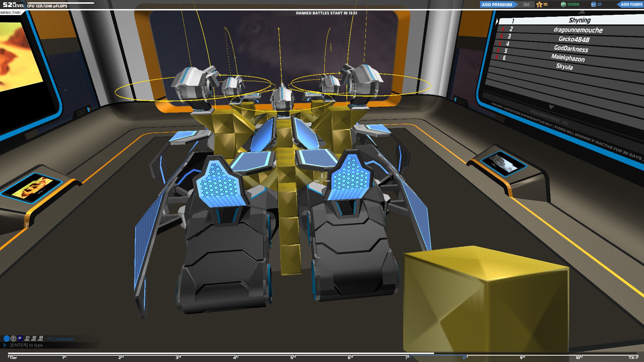Screen dimensions: 644x362
Task: Open the MENU (TAB) item
Action: (x=10, y=13)
